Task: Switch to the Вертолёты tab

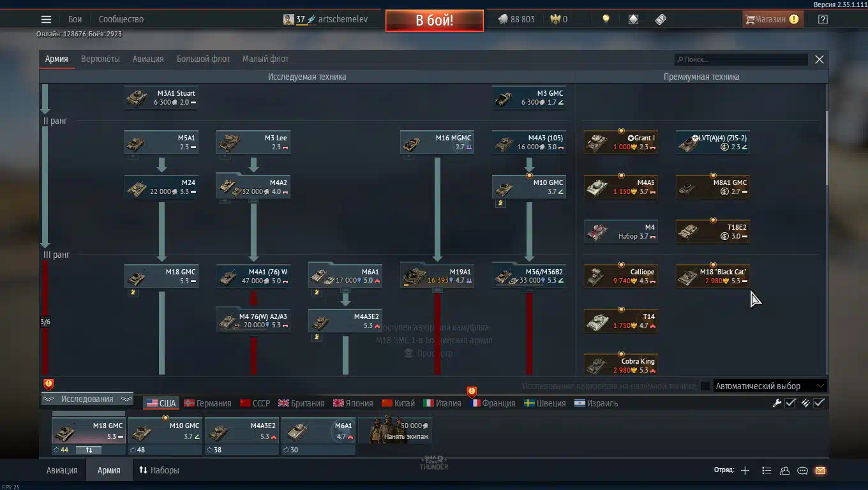Action: [100, 59]
